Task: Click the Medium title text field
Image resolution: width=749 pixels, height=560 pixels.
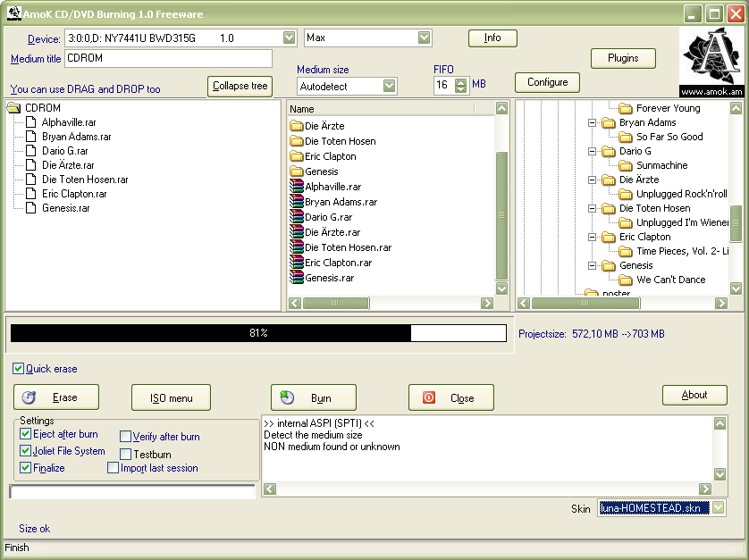Action: coord(168,58)
